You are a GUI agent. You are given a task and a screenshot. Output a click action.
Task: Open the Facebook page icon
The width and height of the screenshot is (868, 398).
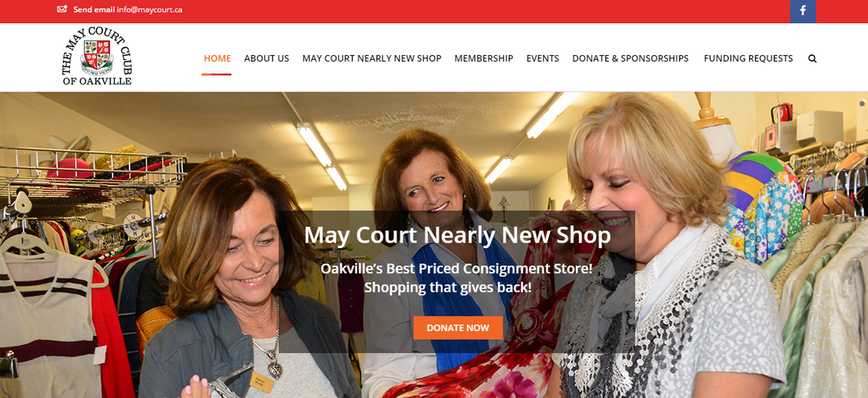click(803, 11)
